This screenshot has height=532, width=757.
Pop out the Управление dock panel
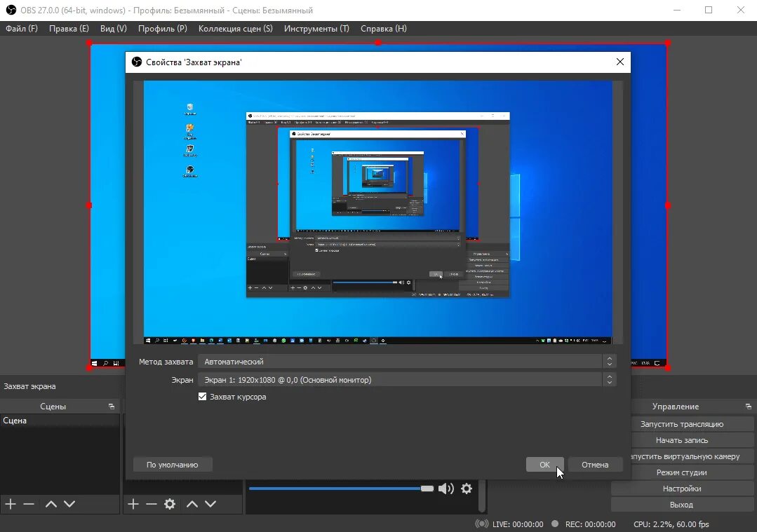point(749,407)
